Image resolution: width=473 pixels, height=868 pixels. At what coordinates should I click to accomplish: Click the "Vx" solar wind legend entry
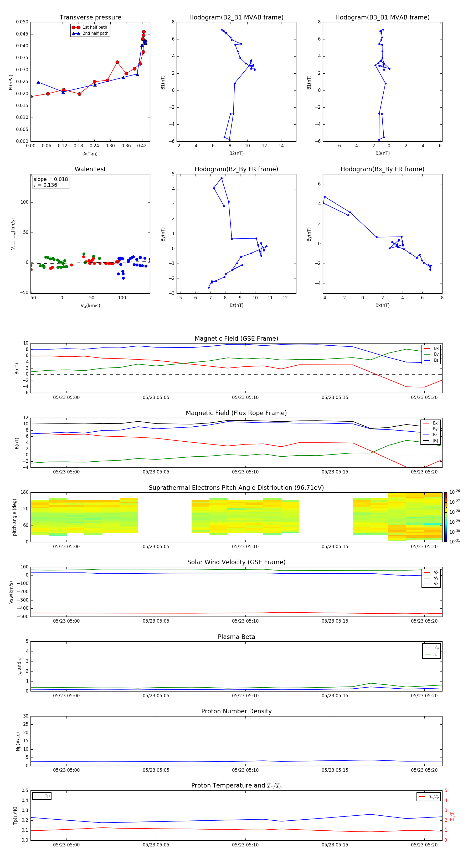point(431,572)
